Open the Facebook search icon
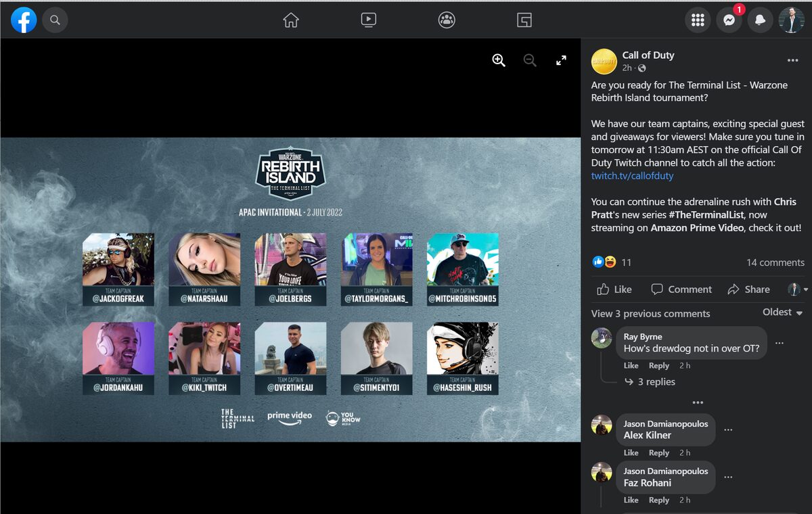812x514 pixels. click(55, 20)
